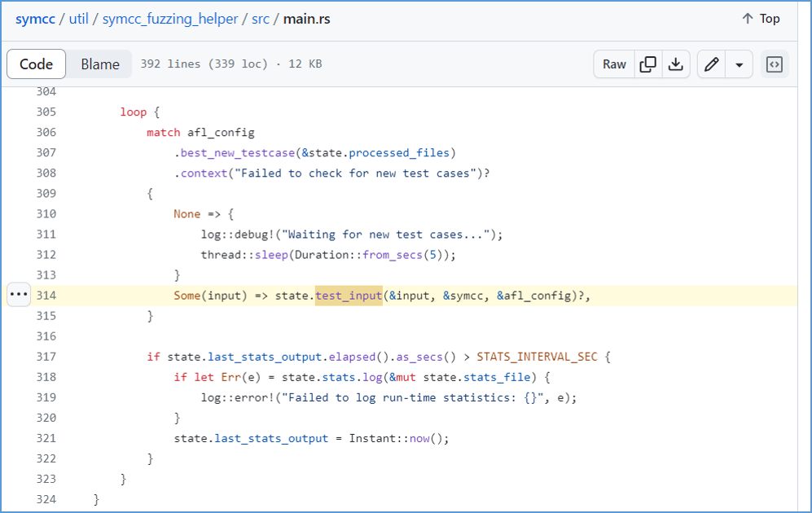Viewport: 812px width, 513px height.
Task: Download the raw file icon
Action: (x=676, y=64)
